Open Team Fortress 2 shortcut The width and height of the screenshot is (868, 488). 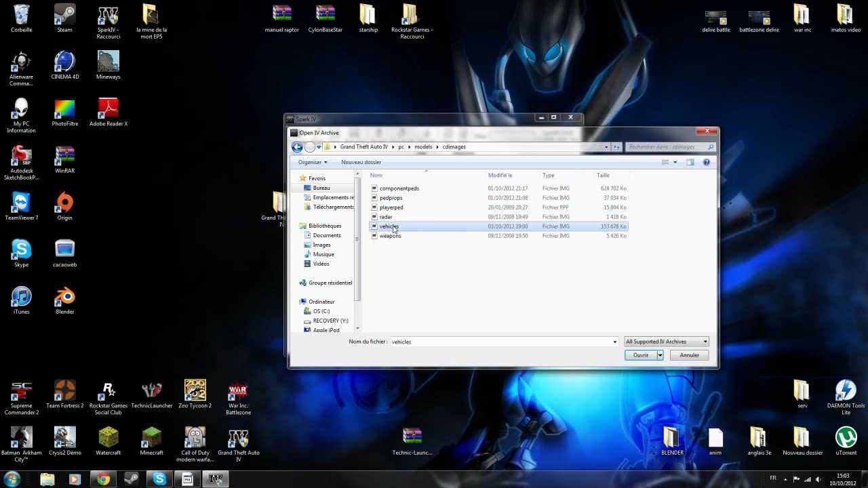64,394
